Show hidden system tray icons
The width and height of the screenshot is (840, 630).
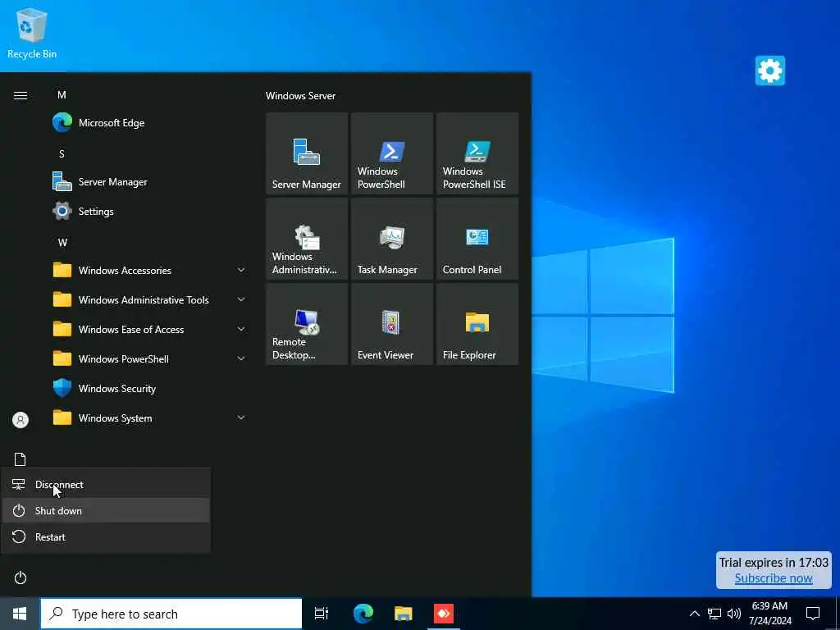coord(694,614)
